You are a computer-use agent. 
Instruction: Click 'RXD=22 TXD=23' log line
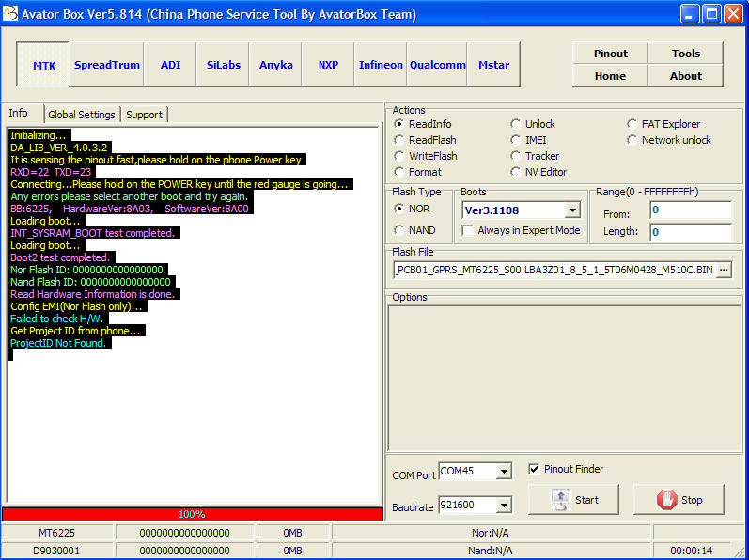click(51, 172)
